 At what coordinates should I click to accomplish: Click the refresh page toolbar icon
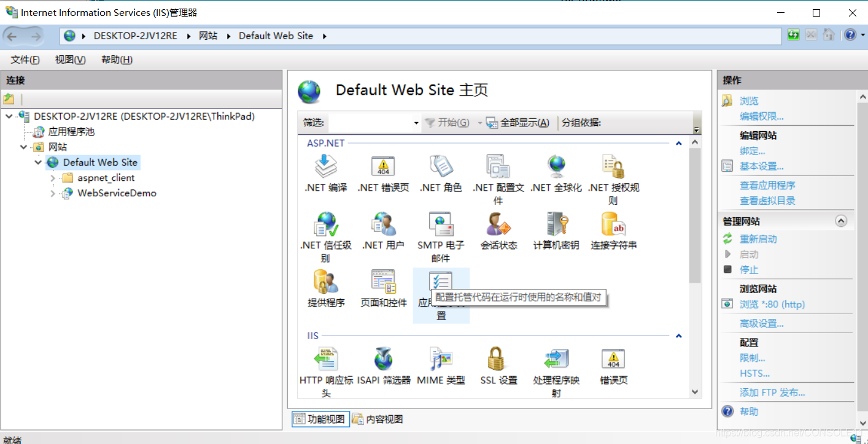(793, 35)
